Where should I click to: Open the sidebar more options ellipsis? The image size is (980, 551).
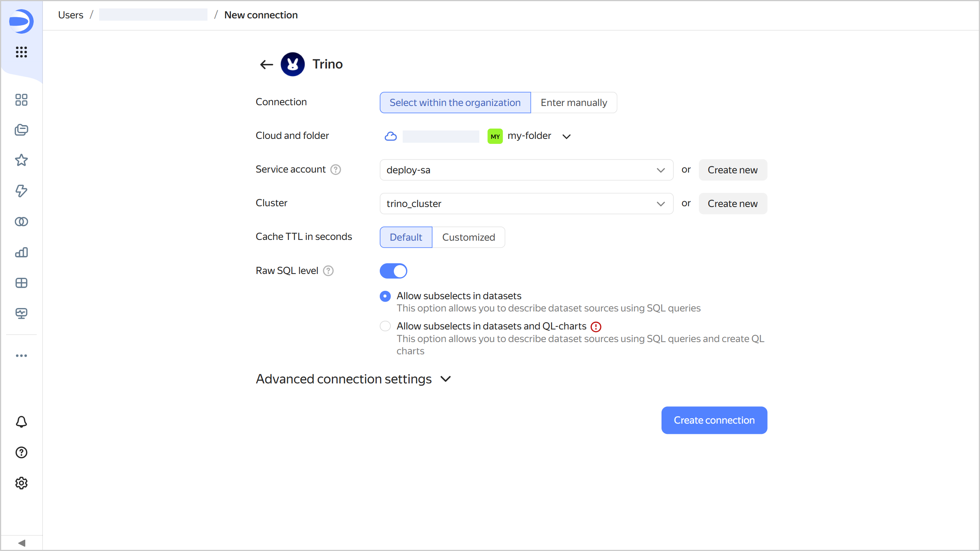(21, 355)
